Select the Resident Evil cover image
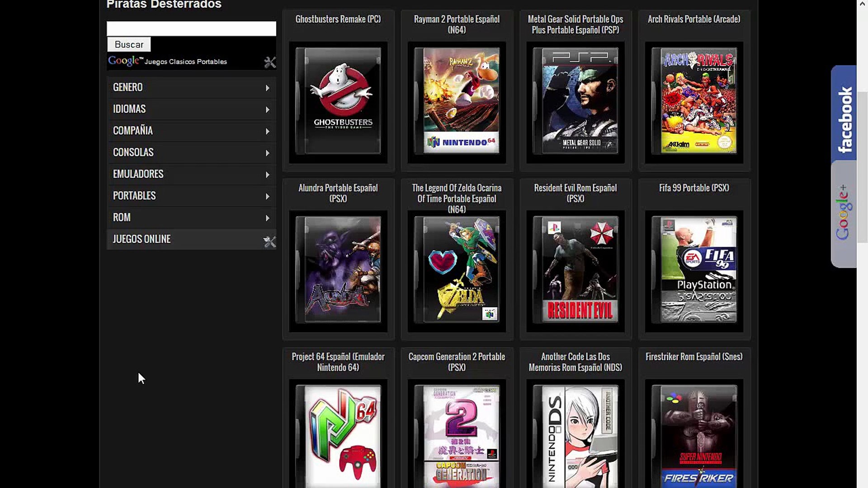Image resolution: width=868 pixels, height=488 pixels. pyautogui.click(x=575, y=270)
